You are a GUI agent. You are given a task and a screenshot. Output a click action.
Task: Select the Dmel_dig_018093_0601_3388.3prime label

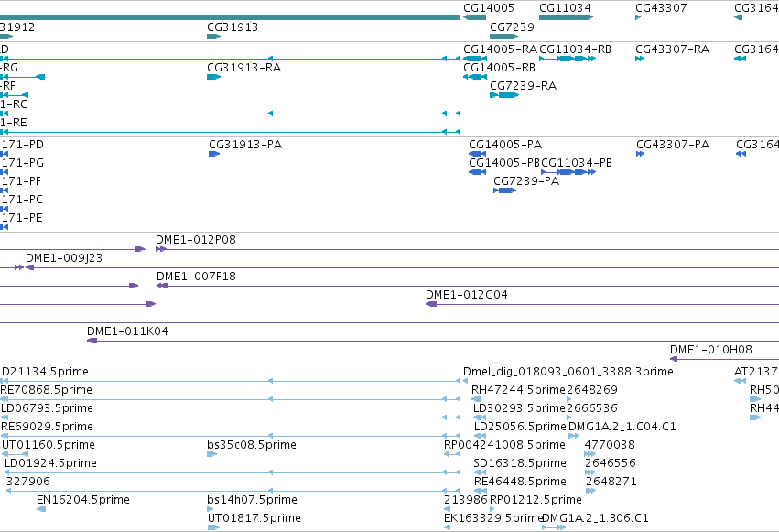point(568,372)
